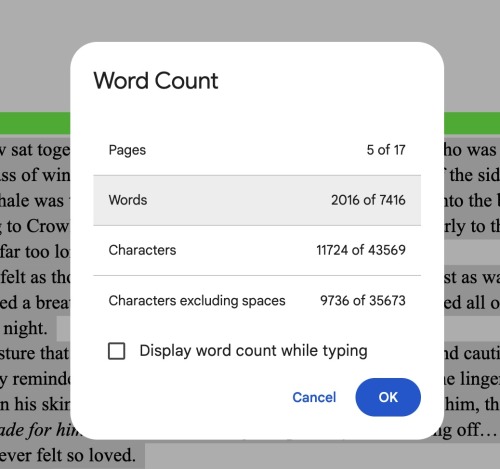500x469 pixels.
Task: Click the 'Display word count while typing' label
Action: point(253,351)
